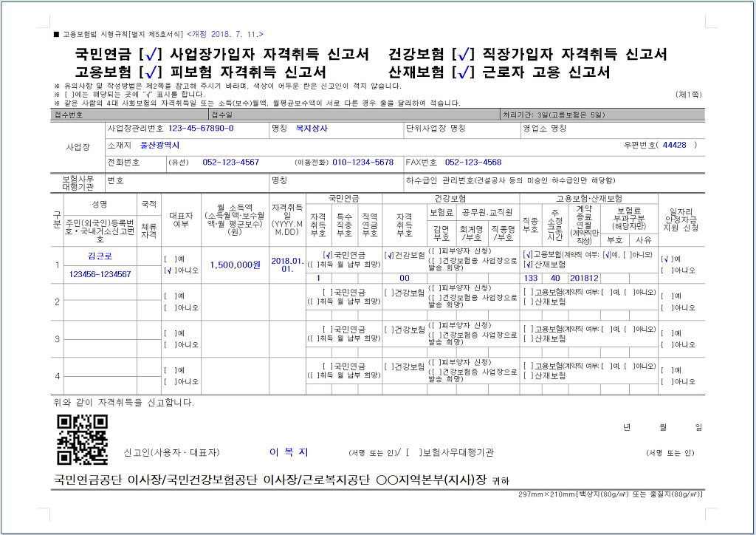This screenshot has width=756, height=535.
Task: Check row 1 취득 월 납부 희망 box
Action: click(312, 265)
